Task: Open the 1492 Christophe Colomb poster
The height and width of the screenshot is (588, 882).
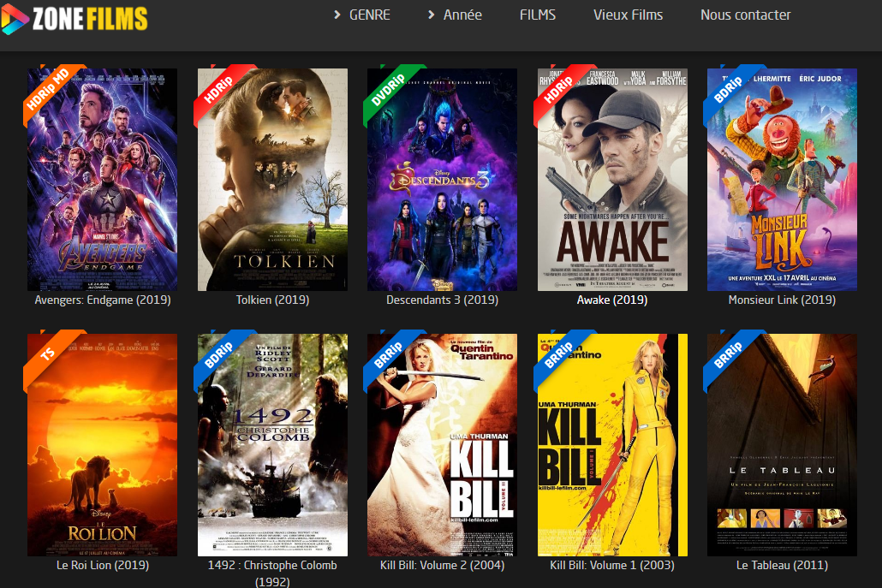Action: (x=272, y=445)
